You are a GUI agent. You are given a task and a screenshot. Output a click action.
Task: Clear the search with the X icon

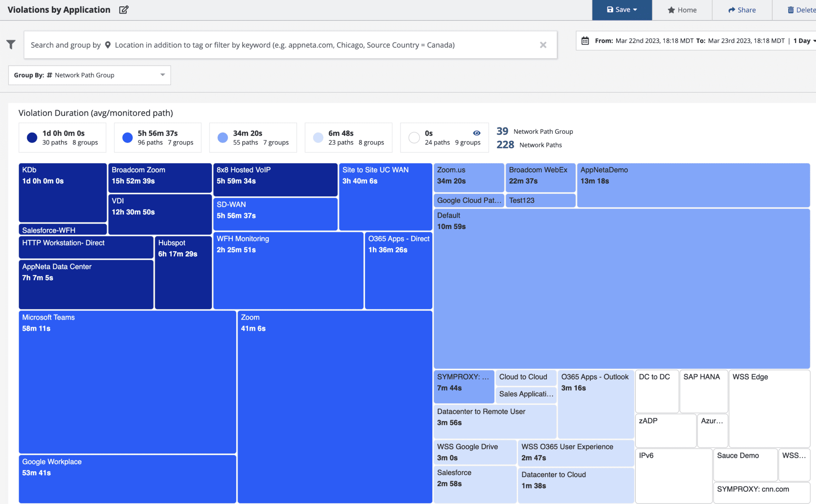(543, 45)
